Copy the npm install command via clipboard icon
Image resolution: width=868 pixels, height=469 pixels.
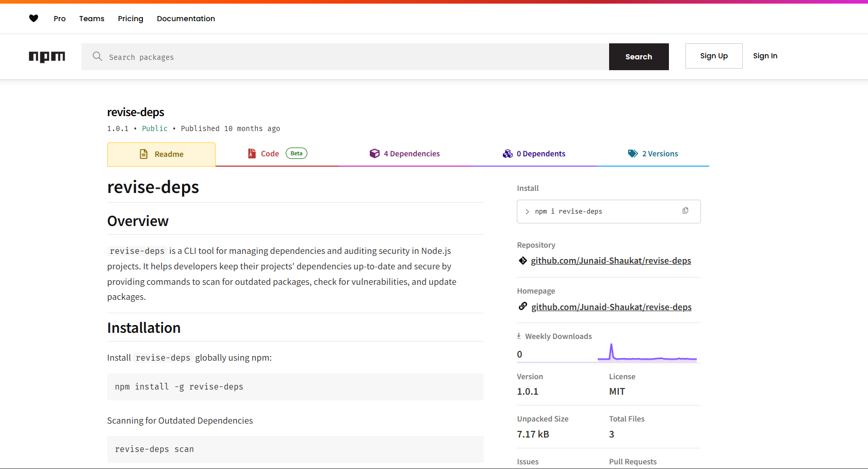point(685,211)
